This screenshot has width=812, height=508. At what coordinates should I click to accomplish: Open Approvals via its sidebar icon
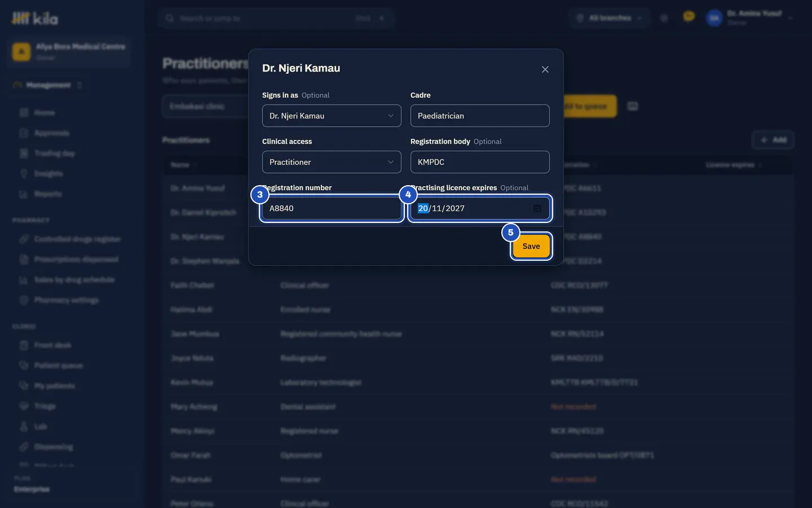pos(24,133)
